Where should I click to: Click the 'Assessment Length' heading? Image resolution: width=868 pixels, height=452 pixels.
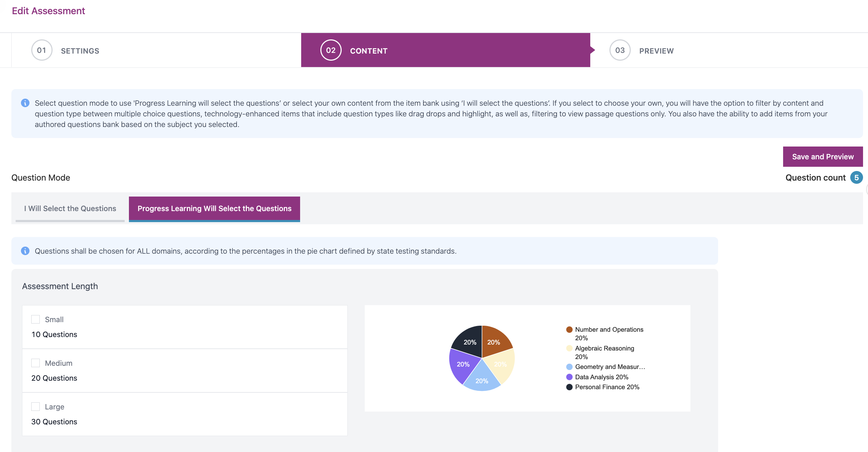60,286
